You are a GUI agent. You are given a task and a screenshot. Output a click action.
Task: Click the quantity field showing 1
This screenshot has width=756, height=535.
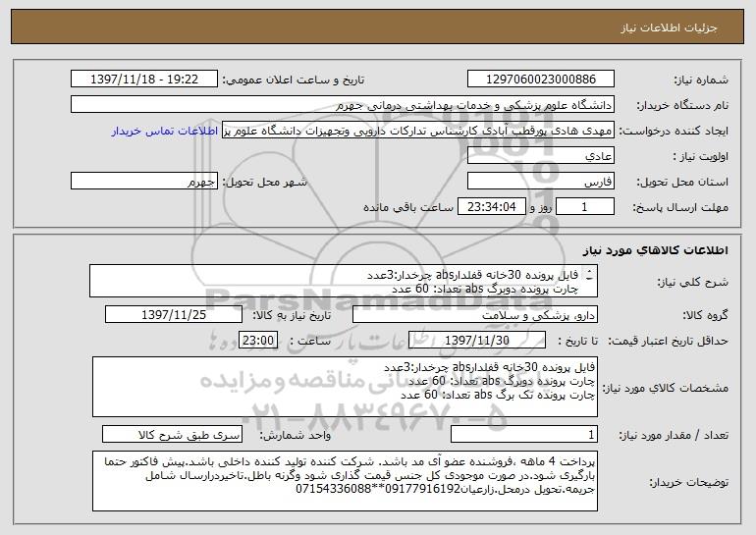(x=524, y=434)
